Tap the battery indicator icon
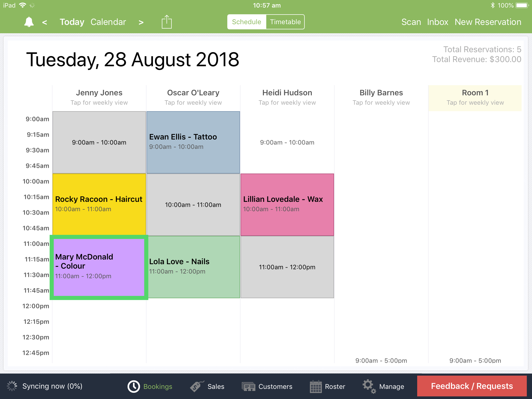The image size is (532, 399). click(x=522, y=5)
